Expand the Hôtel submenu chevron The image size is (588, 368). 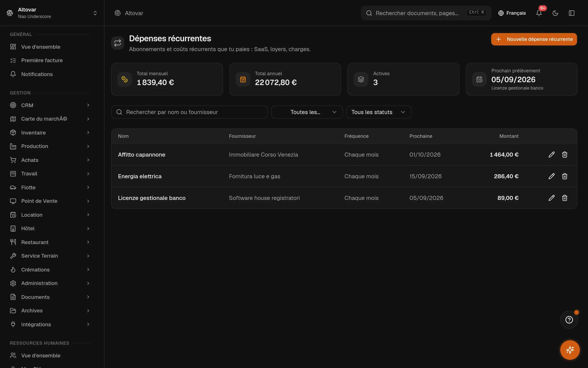tap(88, 229)
